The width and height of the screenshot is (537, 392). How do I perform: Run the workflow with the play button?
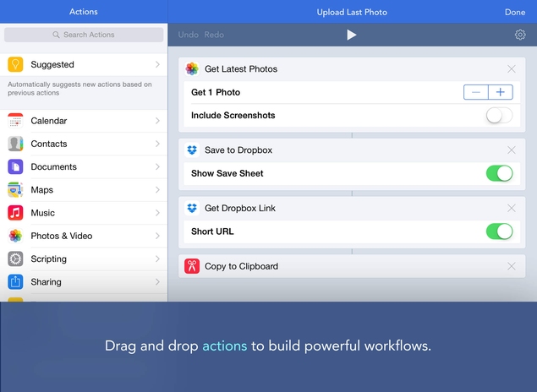click(x=351, y=35)
